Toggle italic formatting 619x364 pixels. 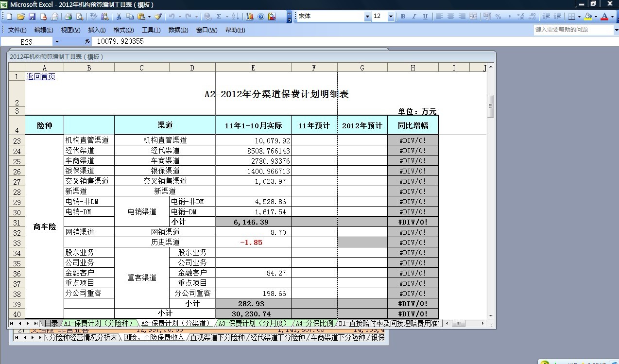point(413,16)
